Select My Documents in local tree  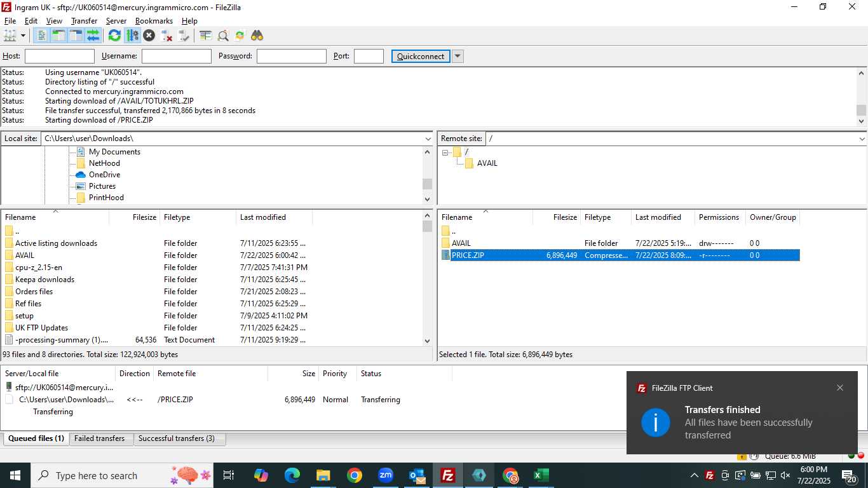[114, 152]
